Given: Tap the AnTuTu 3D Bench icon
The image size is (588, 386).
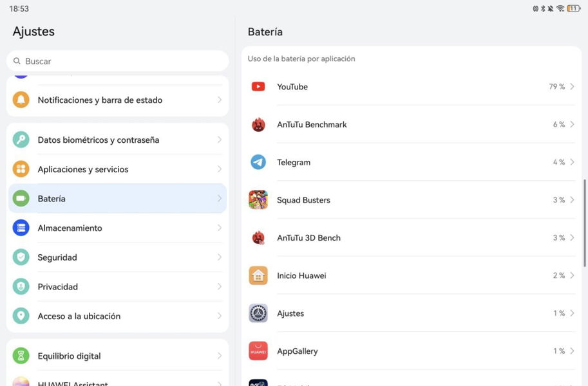Looking at the screenshot, I should click(258, 238).
